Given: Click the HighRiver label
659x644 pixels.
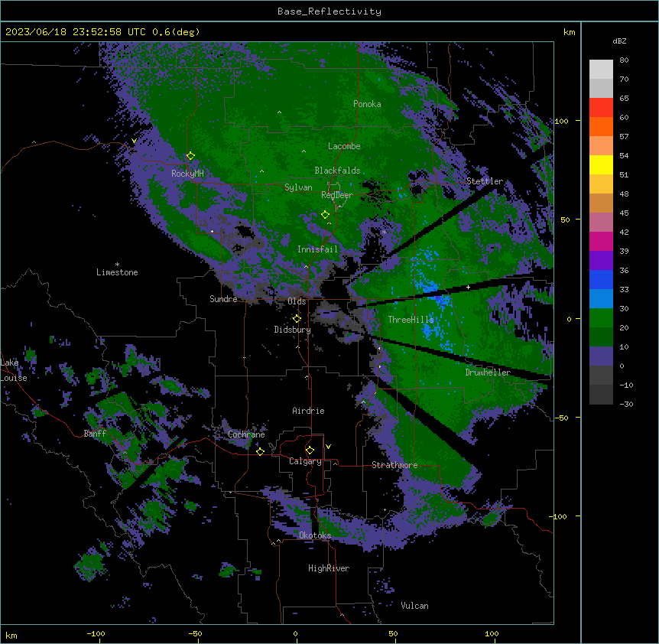Looking at the screenshot, I should point(329,568).
